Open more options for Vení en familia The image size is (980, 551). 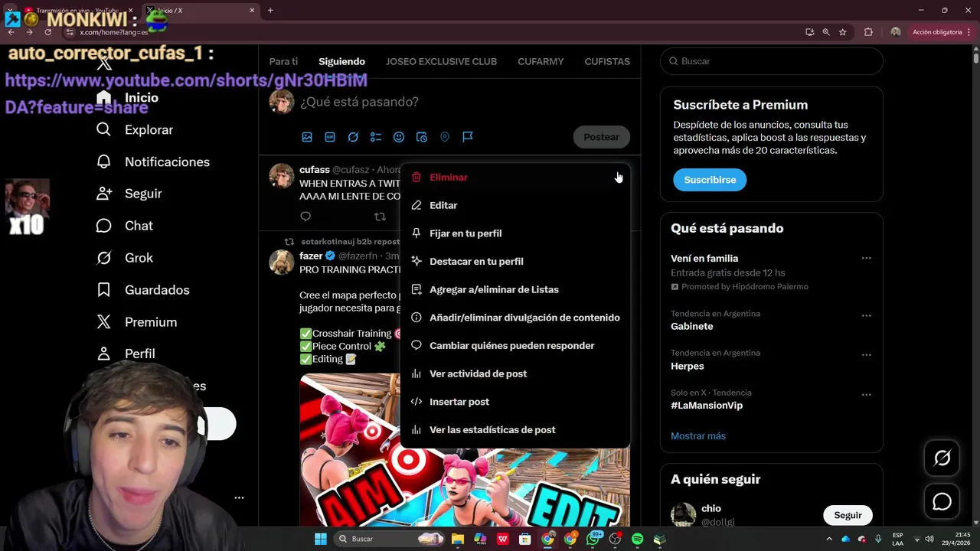pos(867,259)
